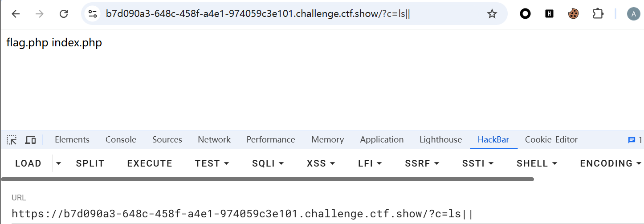Open site information icon in address bar
Viewport: 644px width, 224px height.
(x=93, y=14)
